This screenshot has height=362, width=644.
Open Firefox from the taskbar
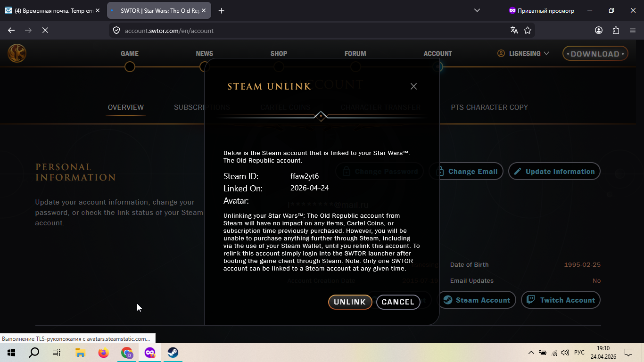pos(103,353)
